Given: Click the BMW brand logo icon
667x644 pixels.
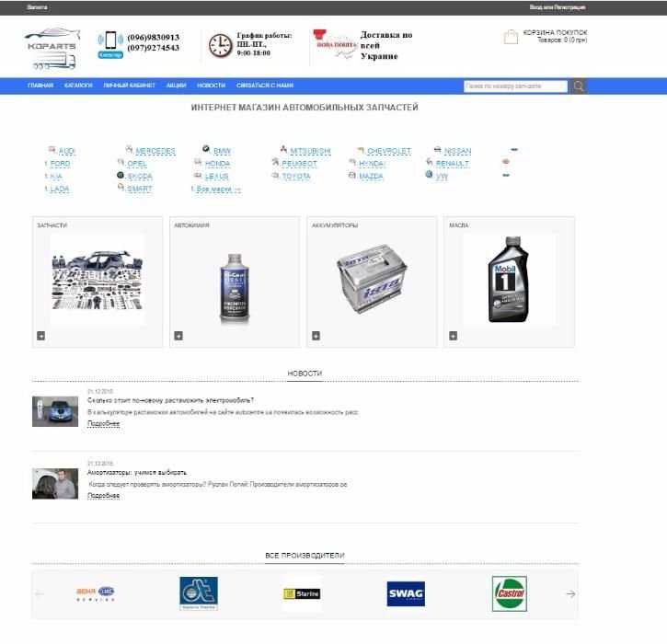Looking at the screenshot, I should (206, 148).
